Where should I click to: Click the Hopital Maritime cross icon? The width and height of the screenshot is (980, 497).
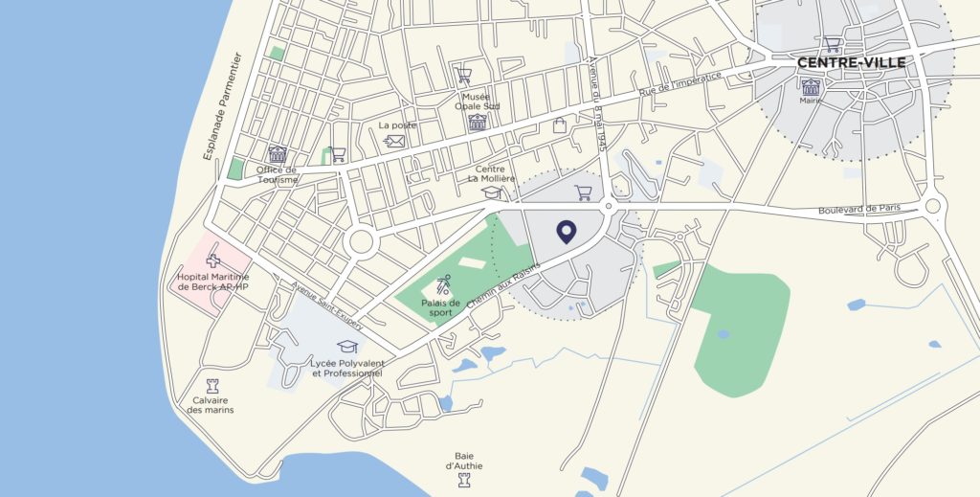click(213, 260)
